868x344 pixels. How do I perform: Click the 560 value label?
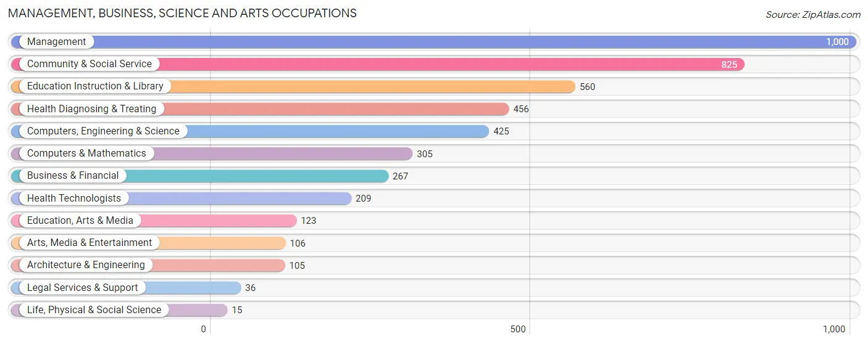(587, 87)
